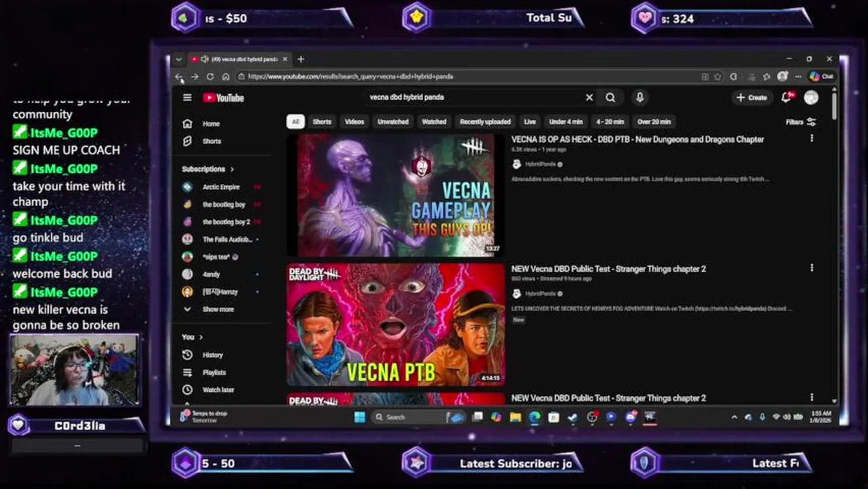This screenshot has height=489, width=868.
Task: Click the magnifier search button
Action: click(x=611, y=98)
